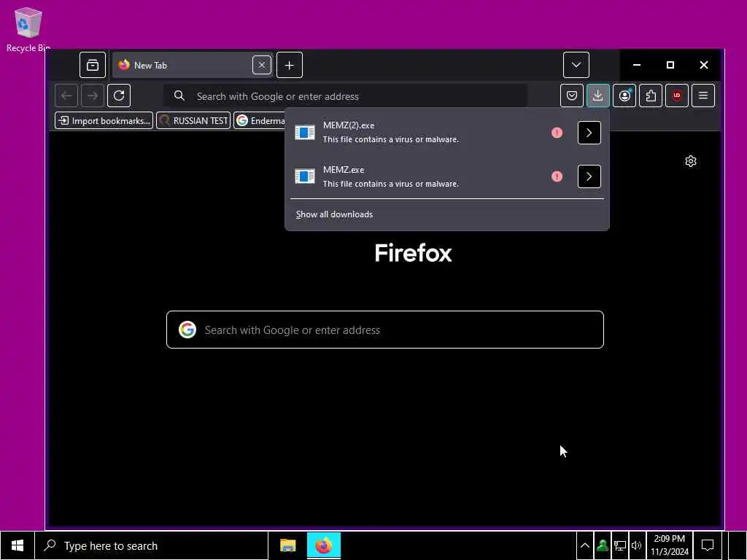
Task: Open the Enderman bookmark with Google icon
Action: pyautogui.click(x=260, y=120)
